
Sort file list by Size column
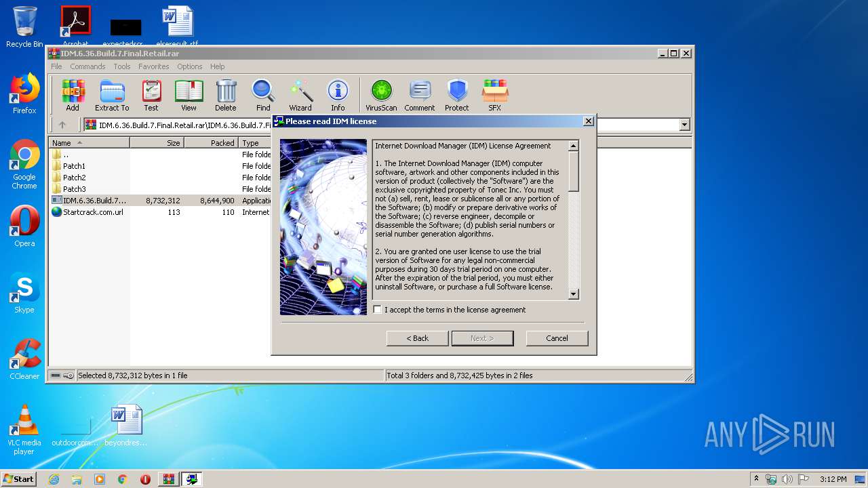pos(157,143)
